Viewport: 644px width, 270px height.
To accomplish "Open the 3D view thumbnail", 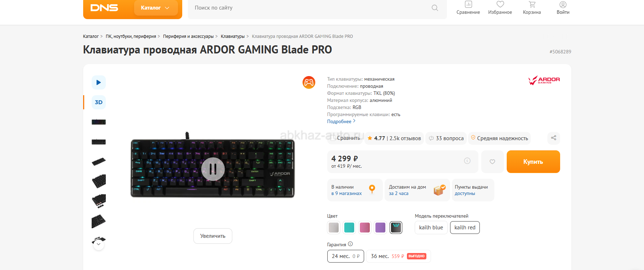I will pos(99,102).
